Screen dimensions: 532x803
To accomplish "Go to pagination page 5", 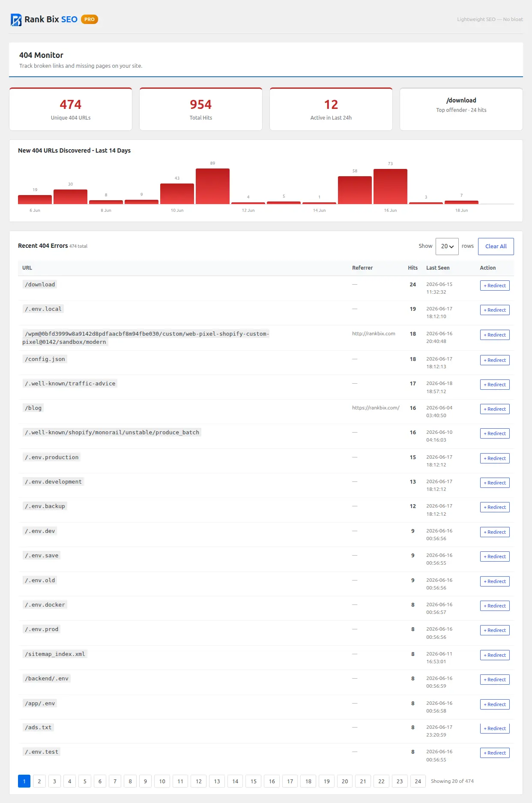I will 85,781.
